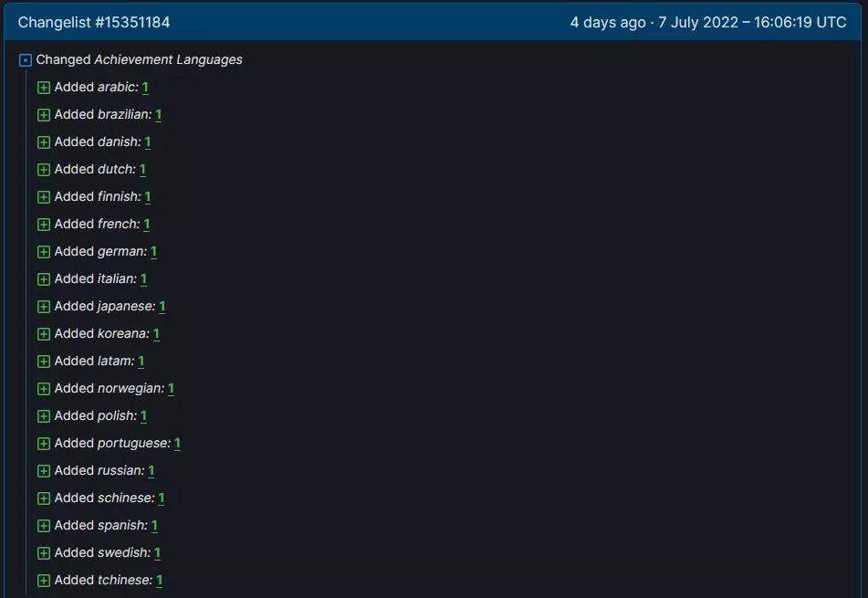The height and width of the screenshot is (598, 868).
Task: Click the green plus icon beside arabic
Action: coord(44,88)
